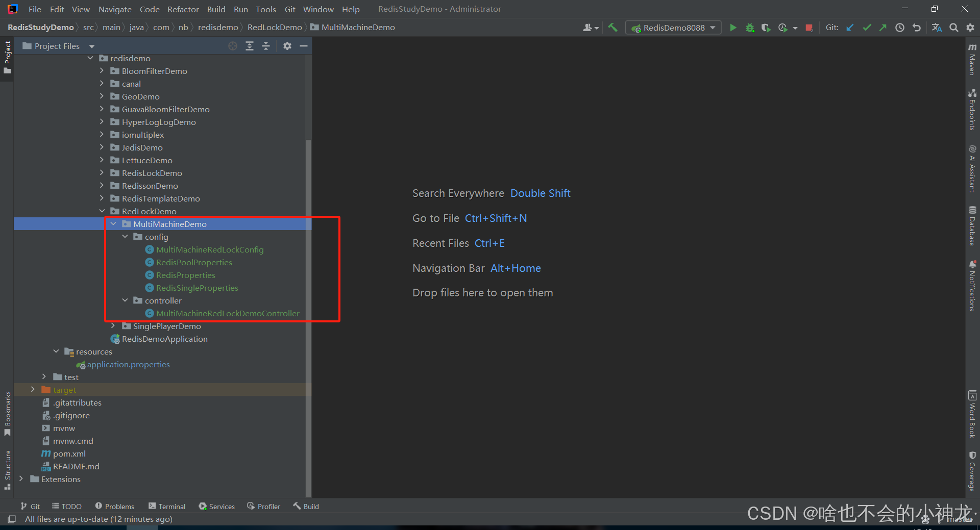Expand the Extensions node
This screenshot has width=980, height=530.
(x=21, y=479)
